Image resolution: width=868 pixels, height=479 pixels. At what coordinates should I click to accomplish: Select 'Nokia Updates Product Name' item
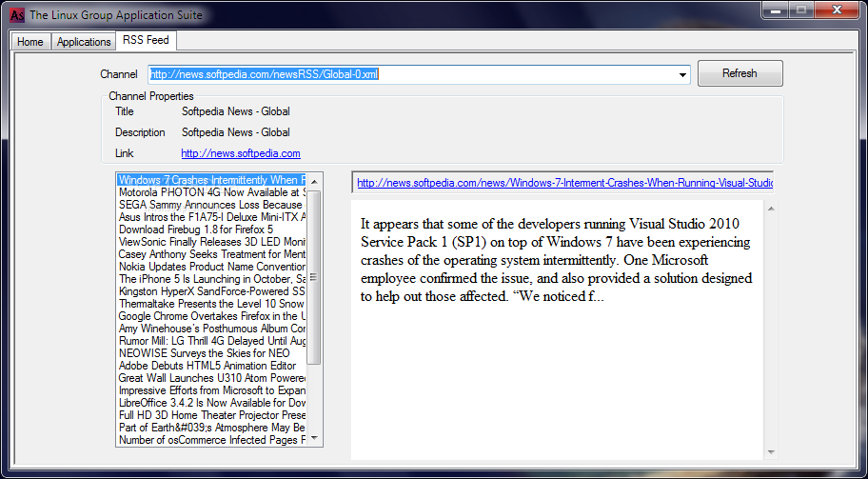[211, 267]
